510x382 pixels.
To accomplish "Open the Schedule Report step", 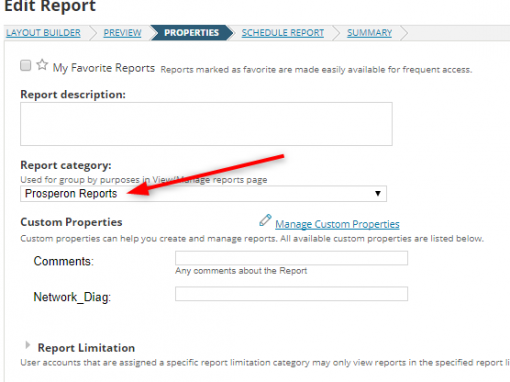I will click(x=283, y=33).
